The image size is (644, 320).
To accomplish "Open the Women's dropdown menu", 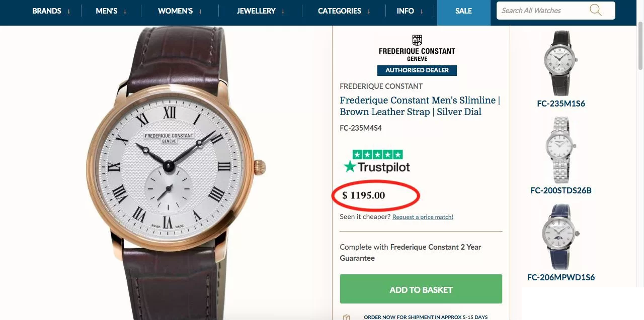I will tap(180, 11).
